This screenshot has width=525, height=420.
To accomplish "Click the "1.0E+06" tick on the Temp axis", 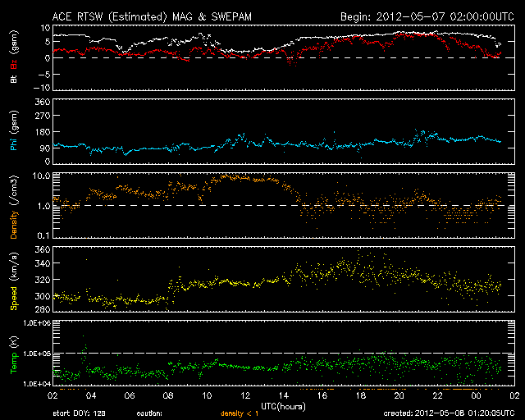I will click(x=37, y=323).
